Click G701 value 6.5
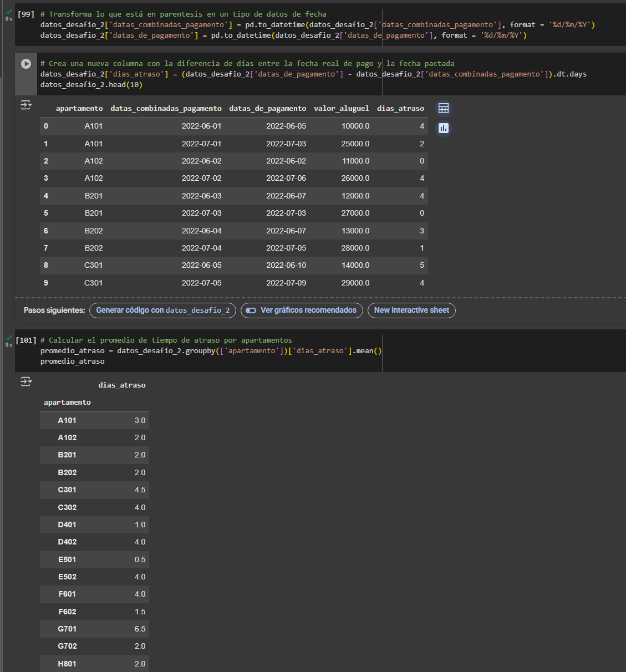Screen dimensions: 626x672 [x=140, y=629]
